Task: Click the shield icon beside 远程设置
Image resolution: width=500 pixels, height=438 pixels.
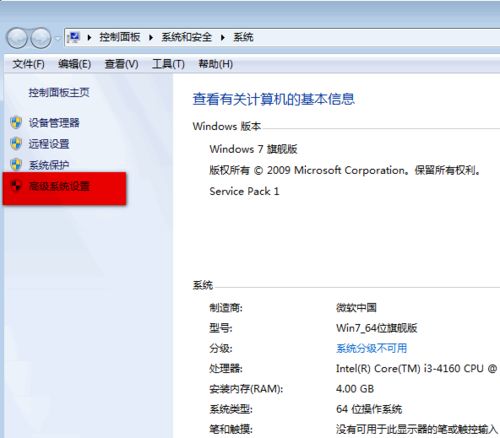Action: coord(16,144)
